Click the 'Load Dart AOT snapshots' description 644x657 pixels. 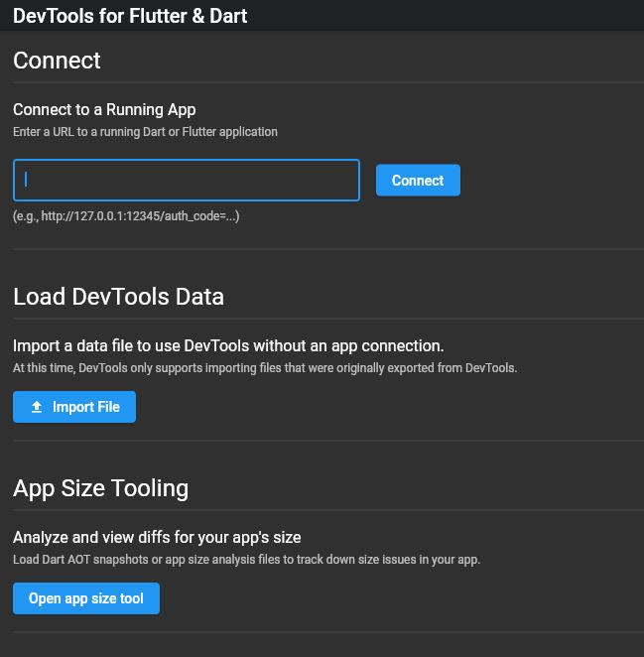[246, 560]
